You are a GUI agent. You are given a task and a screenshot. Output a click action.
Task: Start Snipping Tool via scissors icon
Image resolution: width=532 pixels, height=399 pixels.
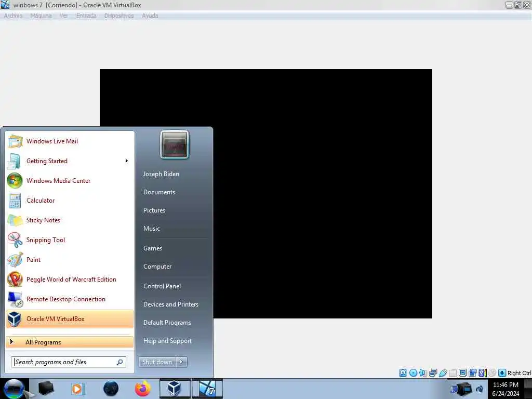click(x=15, y=240)
